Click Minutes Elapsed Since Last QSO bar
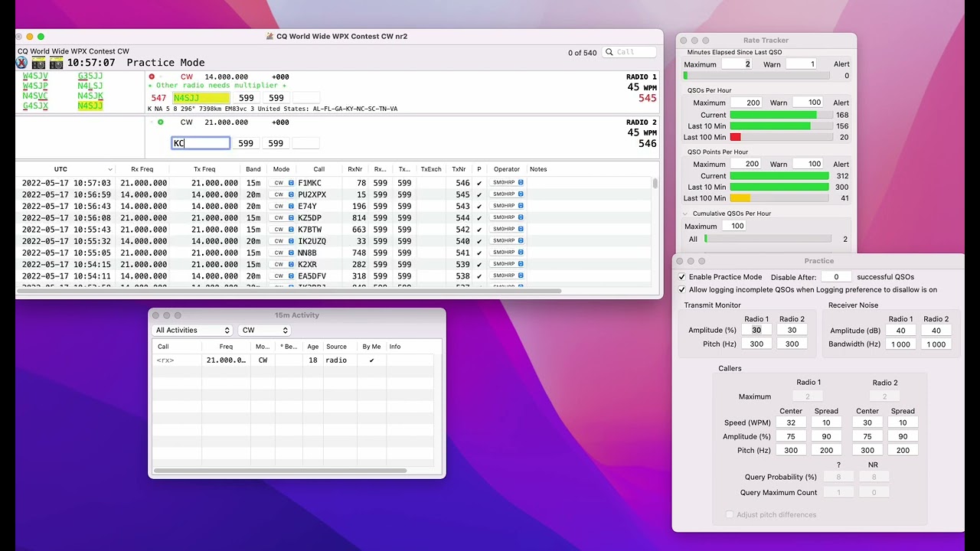 click(756, 76)
